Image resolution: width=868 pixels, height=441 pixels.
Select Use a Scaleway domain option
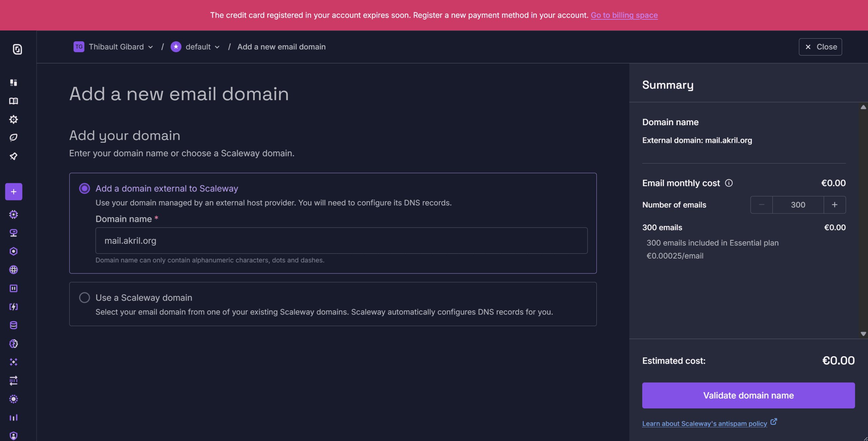pos(84,298)
